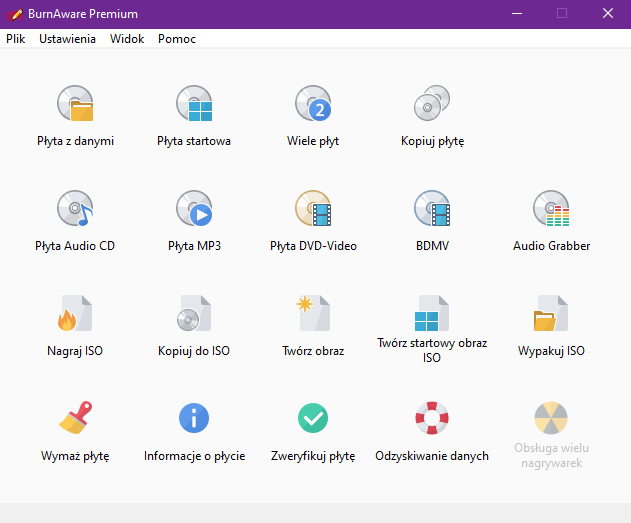This screenshot has height=523, width=631.
Task: Launch the Wypakuj ISO folder icon
Action: click(x=551, y=313)
